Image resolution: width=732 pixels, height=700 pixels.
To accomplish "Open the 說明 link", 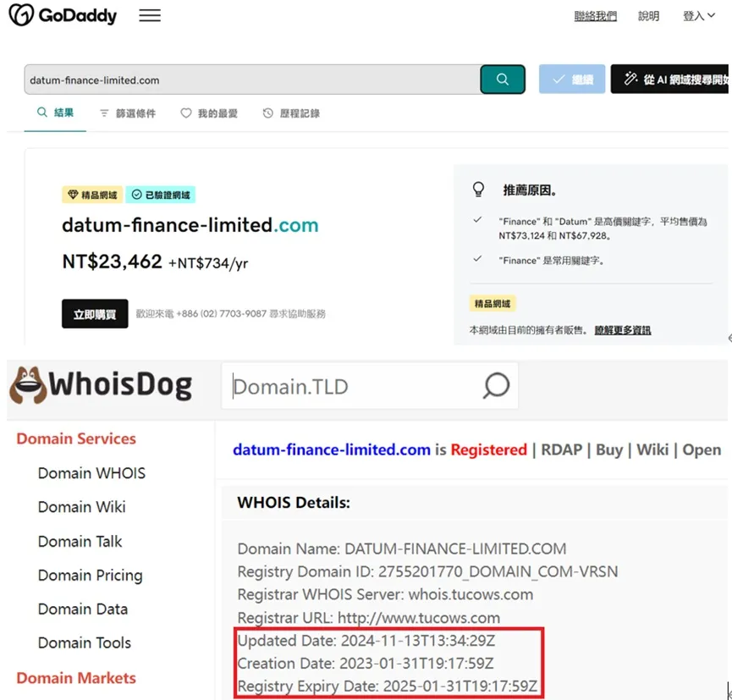I will click(x=648, y=16).
